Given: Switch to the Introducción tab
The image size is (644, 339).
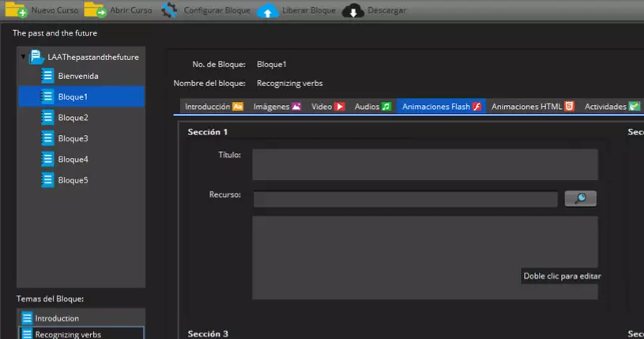Looking at the screenshot, I should [213, 107].
